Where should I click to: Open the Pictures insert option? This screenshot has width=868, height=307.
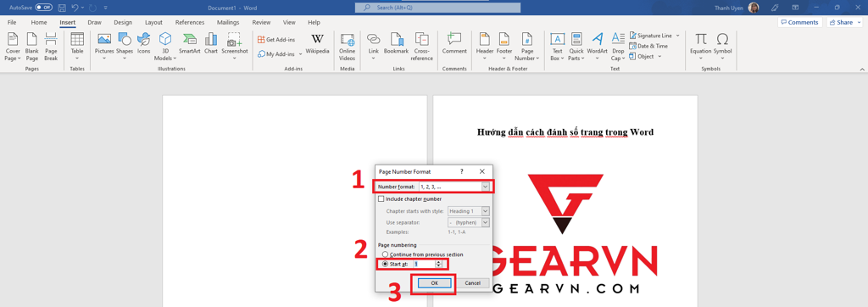tap(104, 47)
